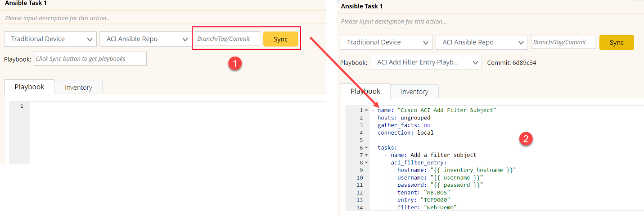The height and width of the screenshot is (216, 644).
Task: Select the Playbook tab above the empty editor
Action: pos(29,87)
